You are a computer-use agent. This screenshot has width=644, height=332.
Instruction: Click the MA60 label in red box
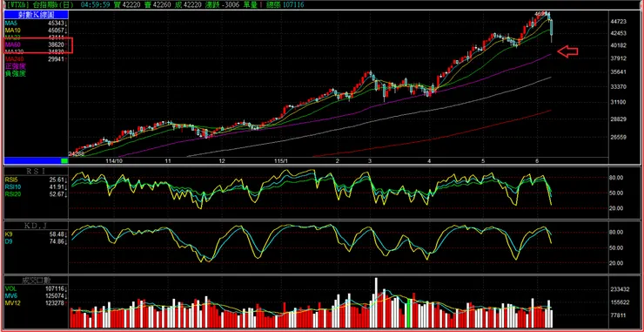click(x=13, y=44)
